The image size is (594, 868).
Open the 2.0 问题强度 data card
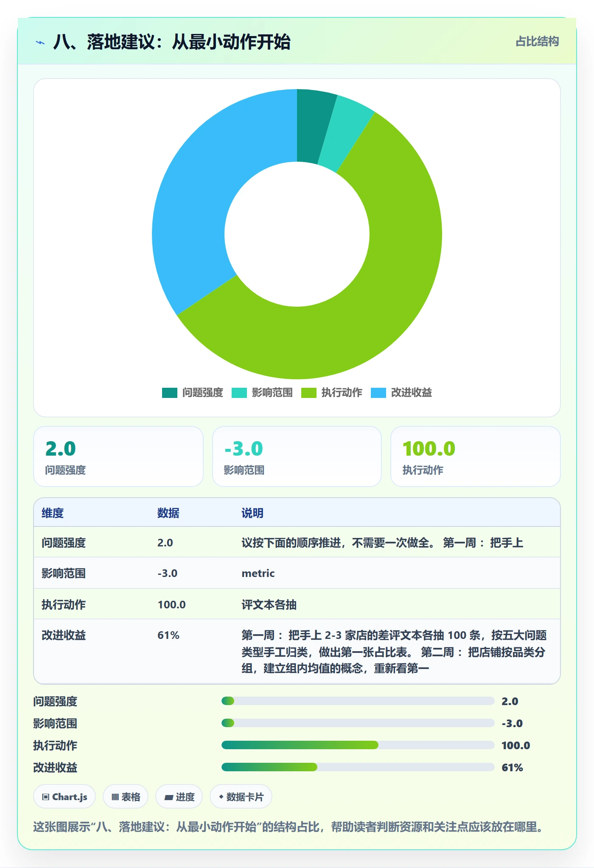[x=118, y=456]
